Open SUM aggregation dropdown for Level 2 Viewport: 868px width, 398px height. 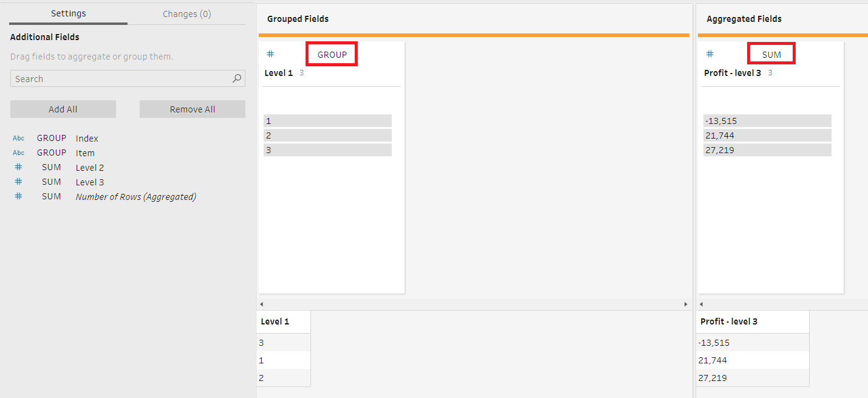[x=52, y=167]
